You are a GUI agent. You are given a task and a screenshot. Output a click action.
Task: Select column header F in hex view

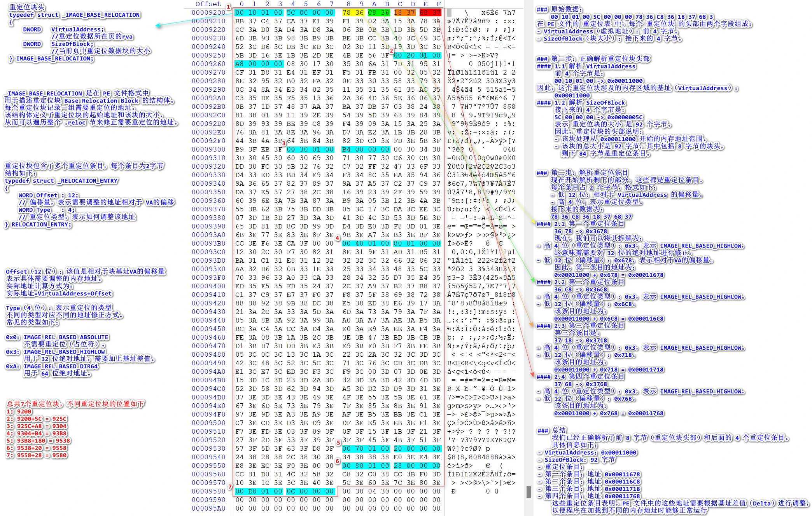click(x=439, y=4)
